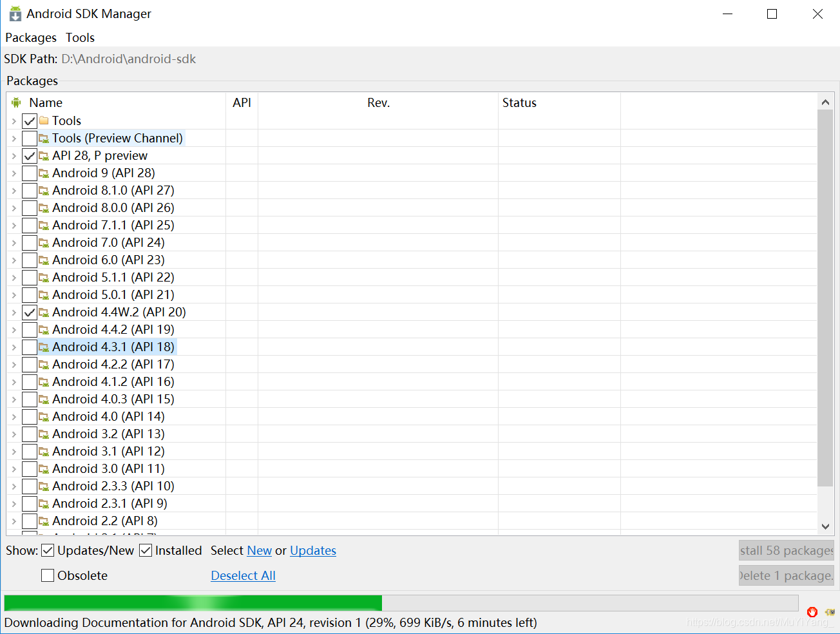
Task: Click the vertical scrollbar thumb
Action: tap(825, 298)
